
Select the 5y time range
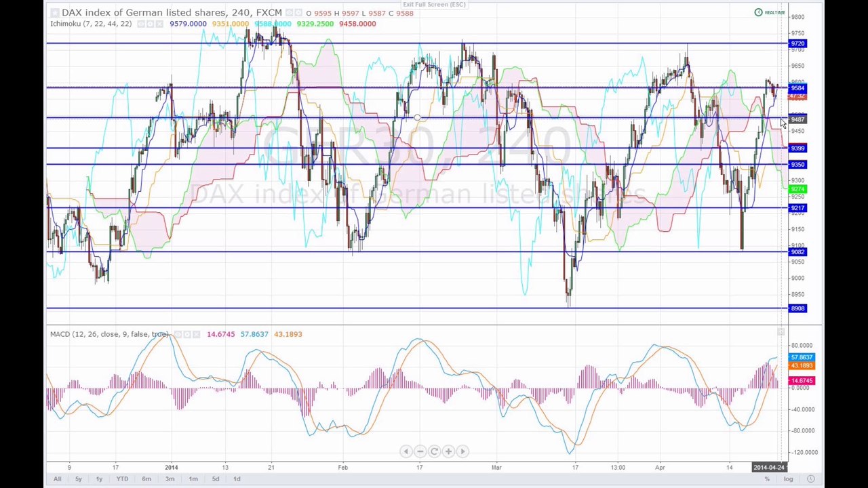pos(78,479)
